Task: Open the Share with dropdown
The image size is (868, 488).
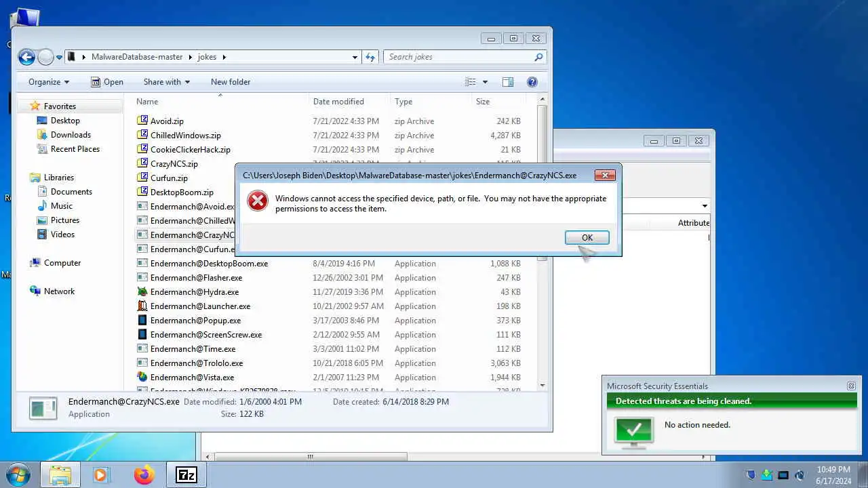Action: [x=166, y=82]
